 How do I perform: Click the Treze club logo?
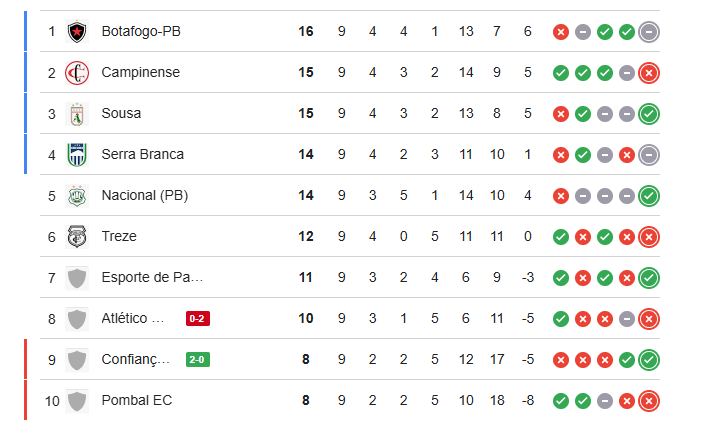77,237
